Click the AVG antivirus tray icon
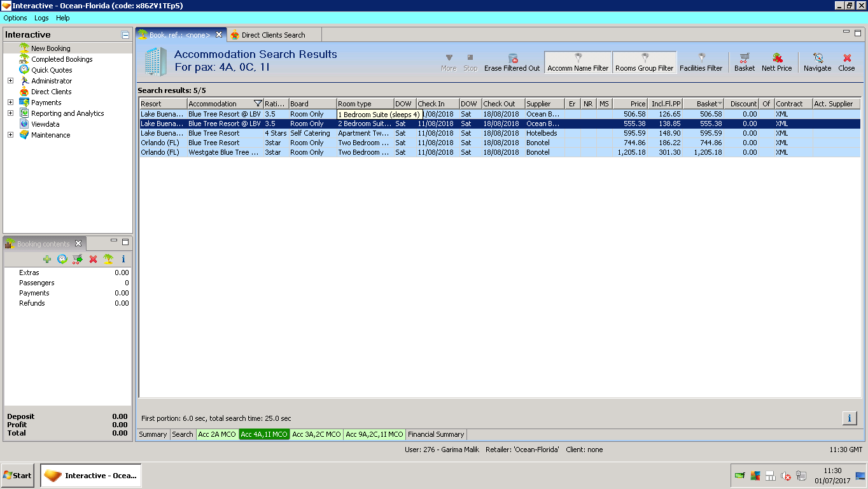Image resolution: width=868 pixels, height=489 pixels. coord(755,476)
